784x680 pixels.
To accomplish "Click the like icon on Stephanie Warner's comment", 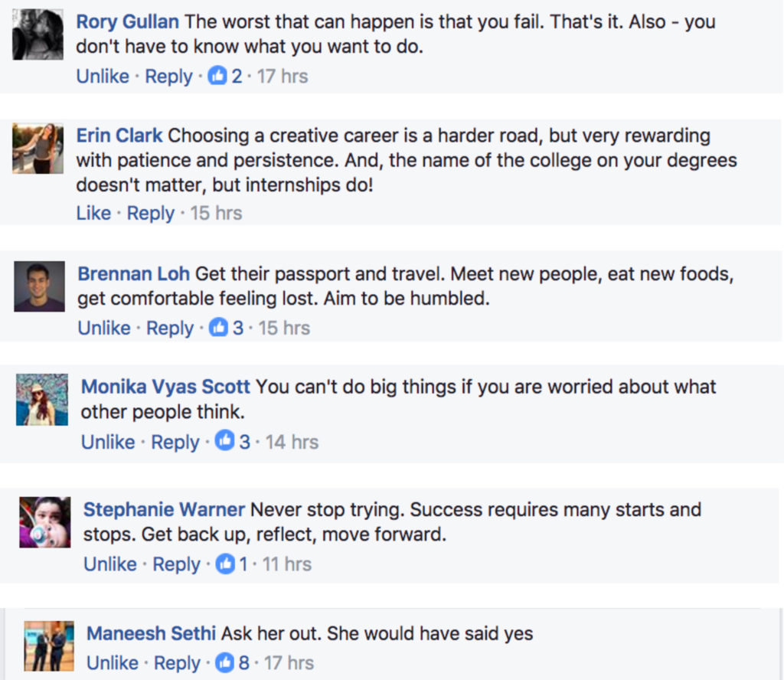I will coord(225,564).
